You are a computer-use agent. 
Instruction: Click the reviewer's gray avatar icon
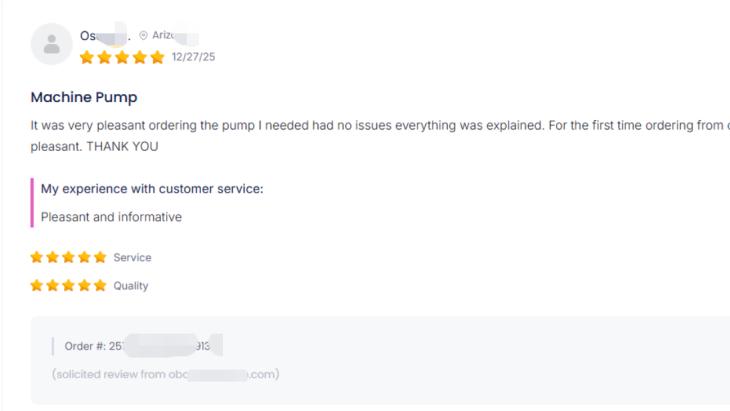[51, 44]
